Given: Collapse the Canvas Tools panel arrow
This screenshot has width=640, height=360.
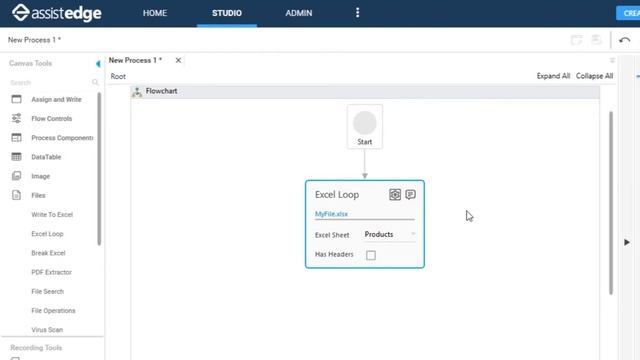Looking at the screenshot, I should pyautogui.click(x=98, y=64).
